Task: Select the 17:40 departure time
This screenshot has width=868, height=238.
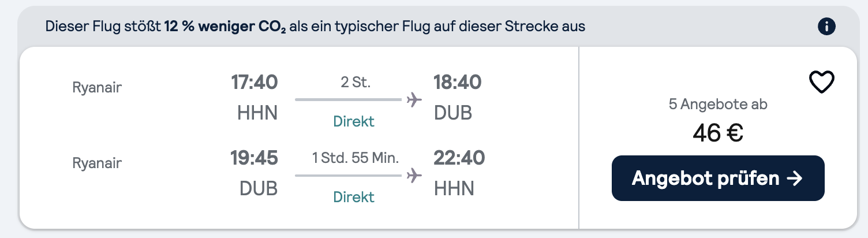Action: [255, 83]
